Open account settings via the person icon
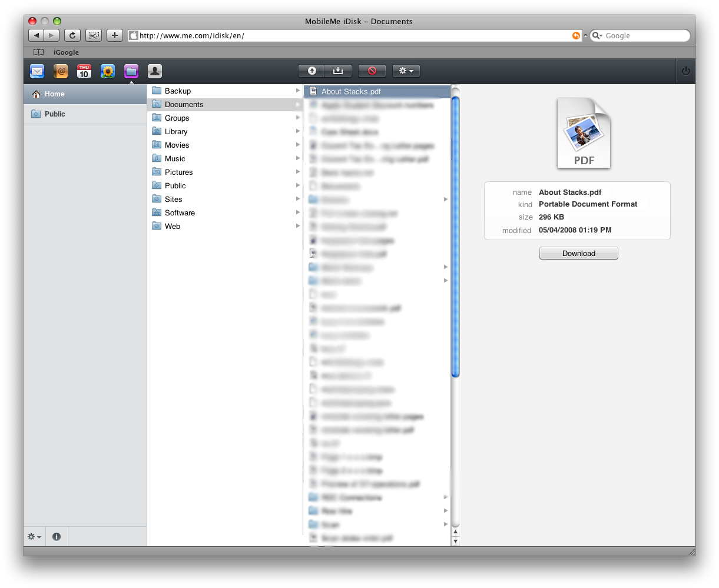 pyautogui.click(x=154, y=71)
